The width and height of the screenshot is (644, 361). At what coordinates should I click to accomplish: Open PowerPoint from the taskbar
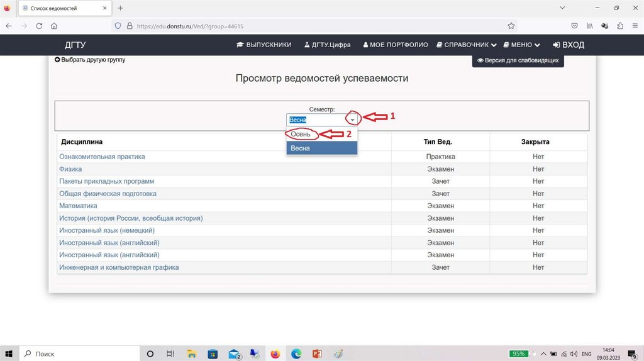click(x=317, y=354)
